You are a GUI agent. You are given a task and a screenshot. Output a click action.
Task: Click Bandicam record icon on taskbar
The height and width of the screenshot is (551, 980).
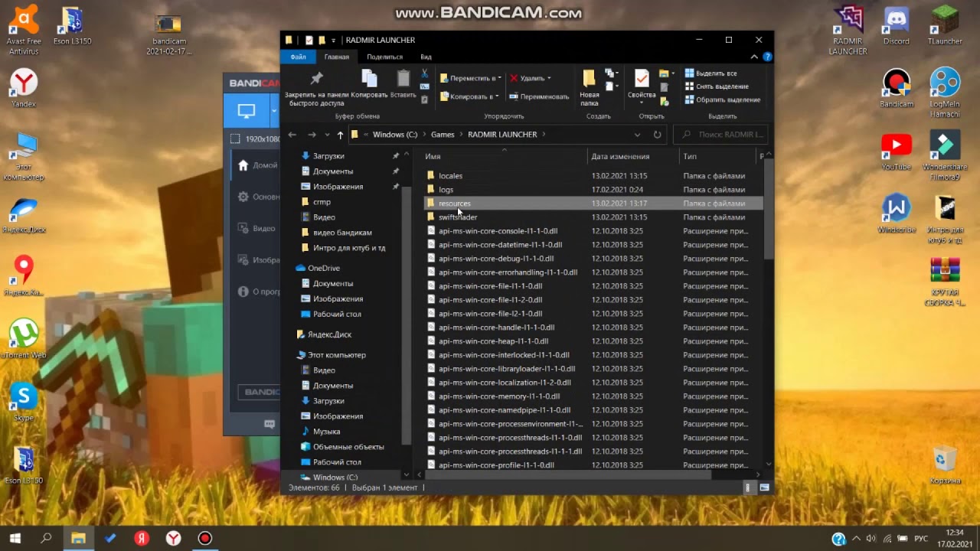pos(204,538)
